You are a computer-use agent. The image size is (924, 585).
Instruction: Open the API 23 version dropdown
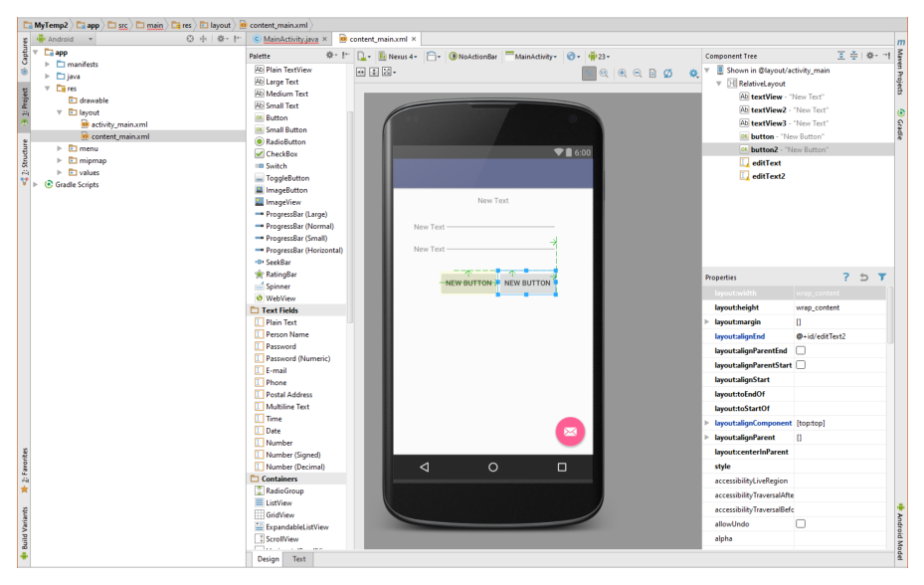(599, 57)
